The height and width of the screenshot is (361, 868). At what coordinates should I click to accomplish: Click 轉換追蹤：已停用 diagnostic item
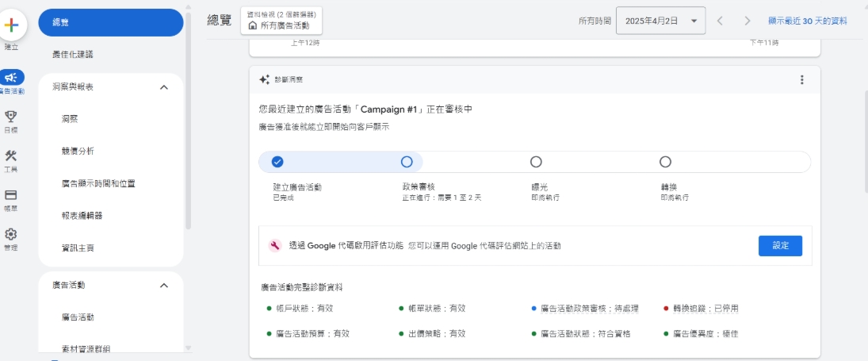point(702,309)
